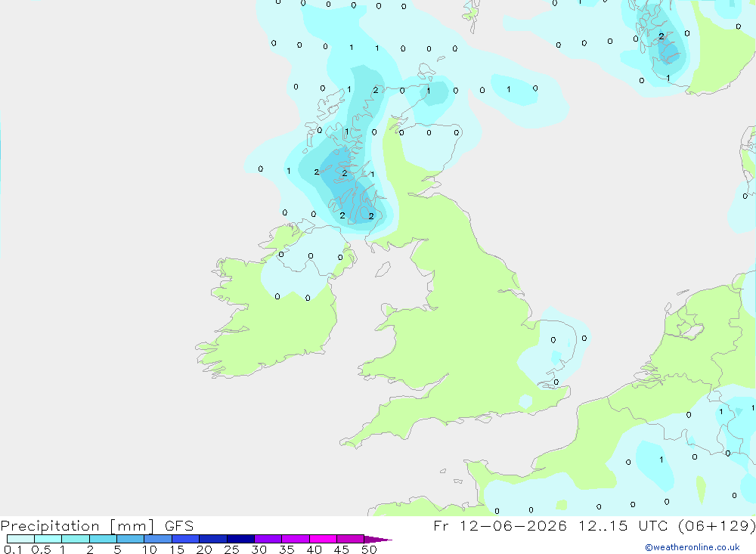This screenshot has height=554, width=756.
Task: Pick the 45–50 mm dark magenta swatch
Action: [x=350, y=539]
